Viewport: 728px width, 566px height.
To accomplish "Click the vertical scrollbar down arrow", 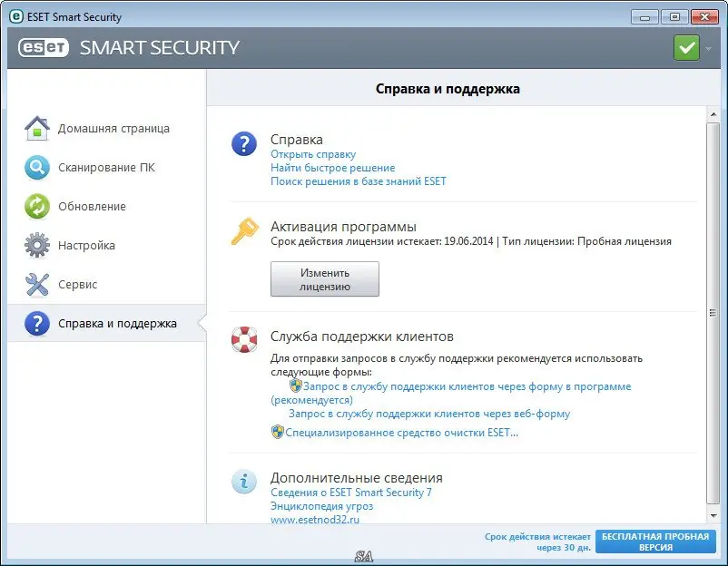I will (713, 516).
